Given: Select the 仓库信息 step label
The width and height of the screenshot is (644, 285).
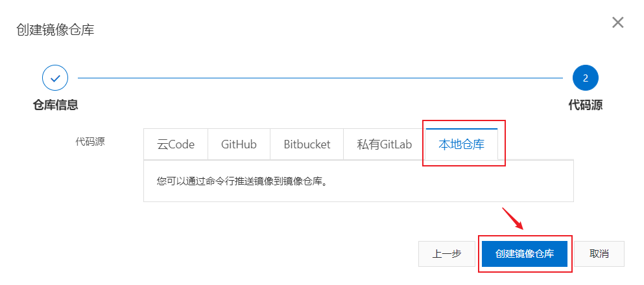Looking at the screenshot, I should click(x=55, y=106).
